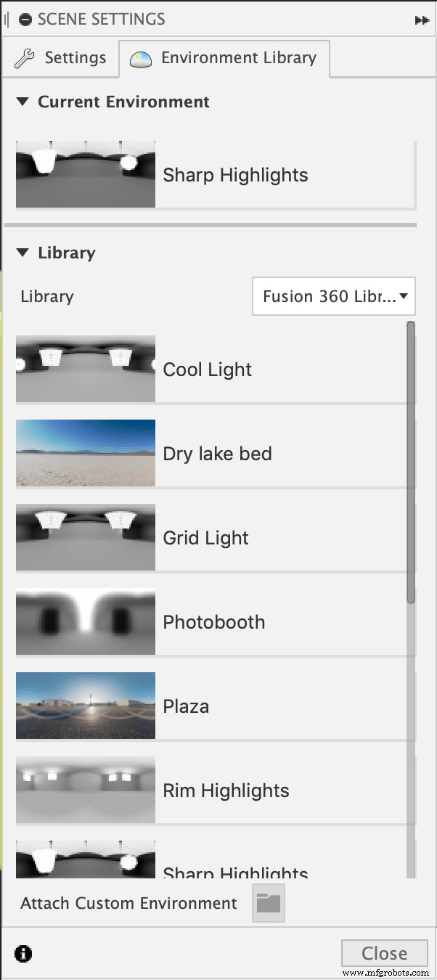Click the Close button
The height and width of the screenshot is (980, 437).
point(384,953)
